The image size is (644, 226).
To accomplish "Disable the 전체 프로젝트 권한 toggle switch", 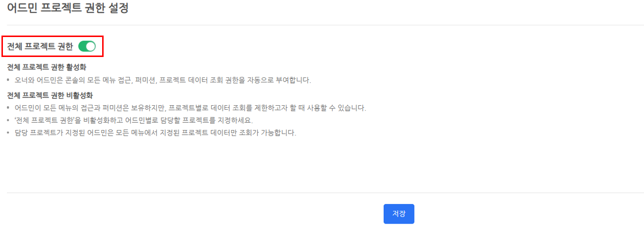I will [x=87, y=47].
